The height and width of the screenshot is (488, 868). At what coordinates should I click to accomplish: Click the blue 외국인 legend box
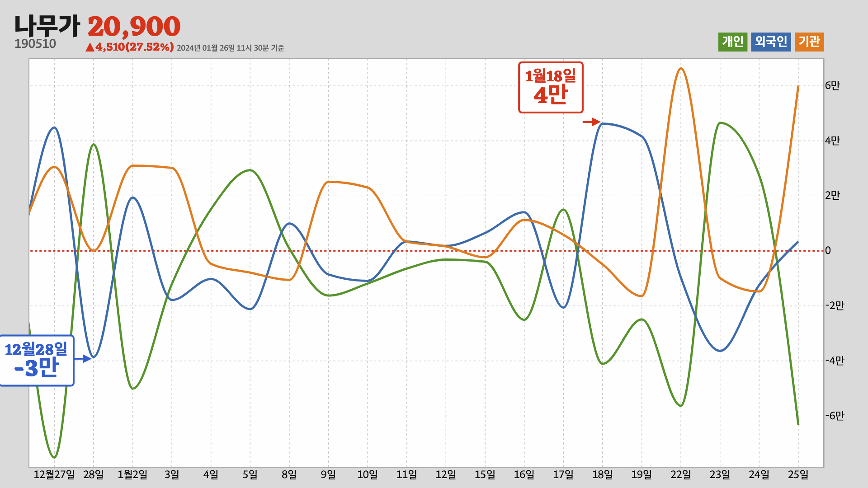(771, 42)
